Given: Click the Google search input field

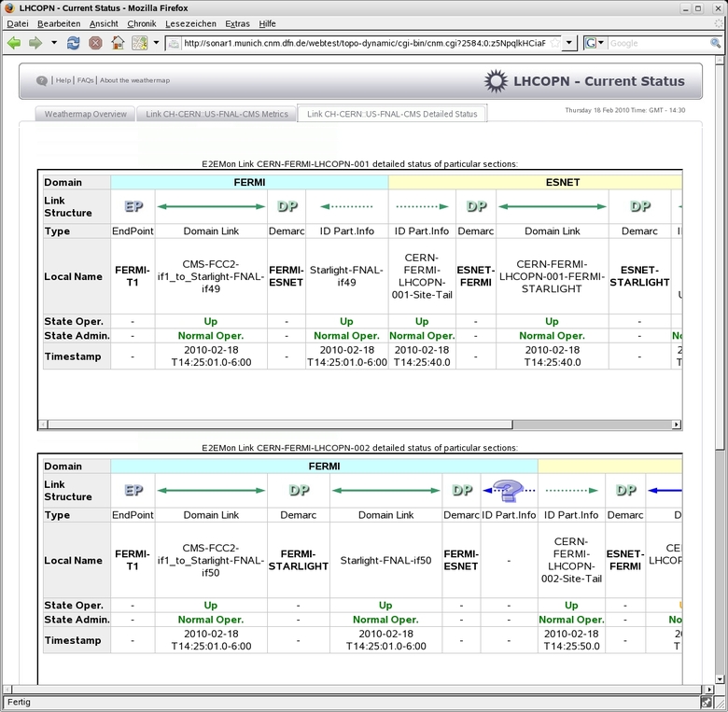Looking at the screenshot, I should point(658,43).
